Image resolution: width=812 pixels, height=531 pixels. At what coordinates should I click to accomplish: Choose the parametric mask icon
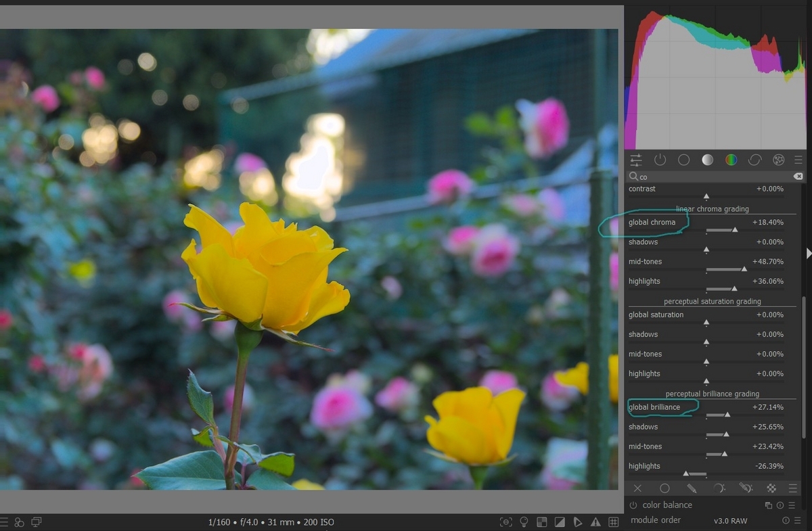coord(719,488)
